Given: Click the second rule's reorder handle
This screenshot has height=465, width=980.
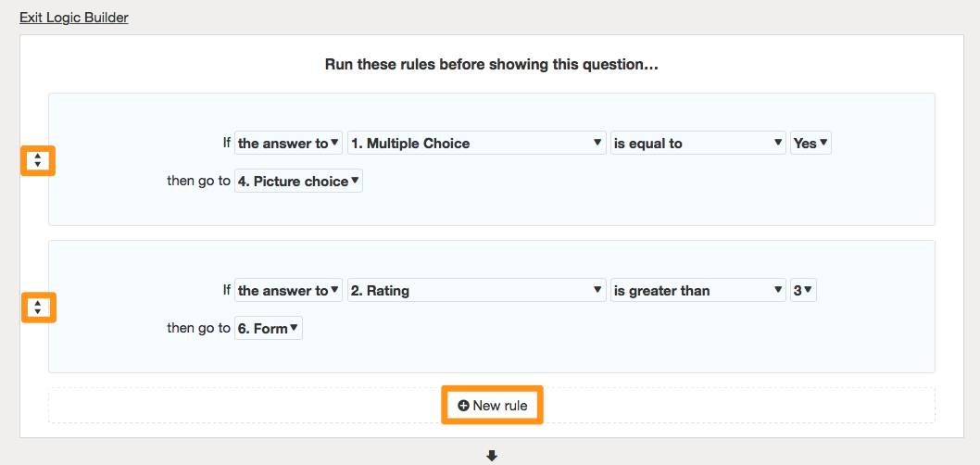Looking at the screenshot, I should coord(37,307).
